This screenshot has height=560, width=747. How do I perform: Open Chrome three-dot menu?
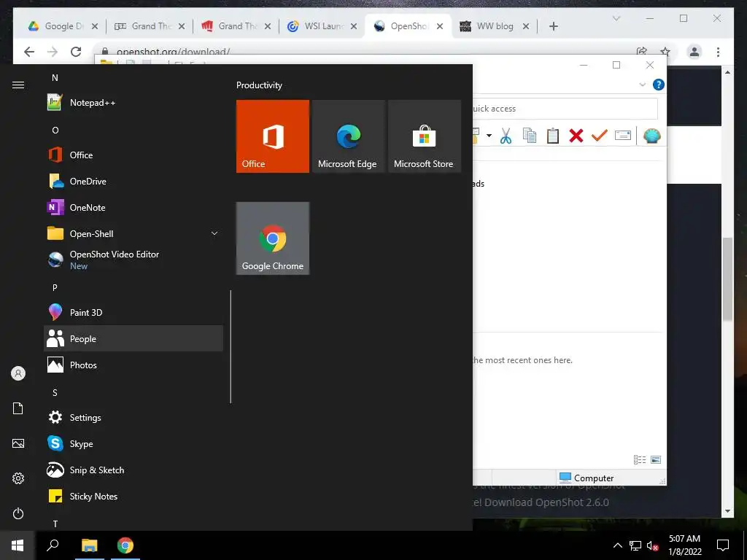(718, 52)
